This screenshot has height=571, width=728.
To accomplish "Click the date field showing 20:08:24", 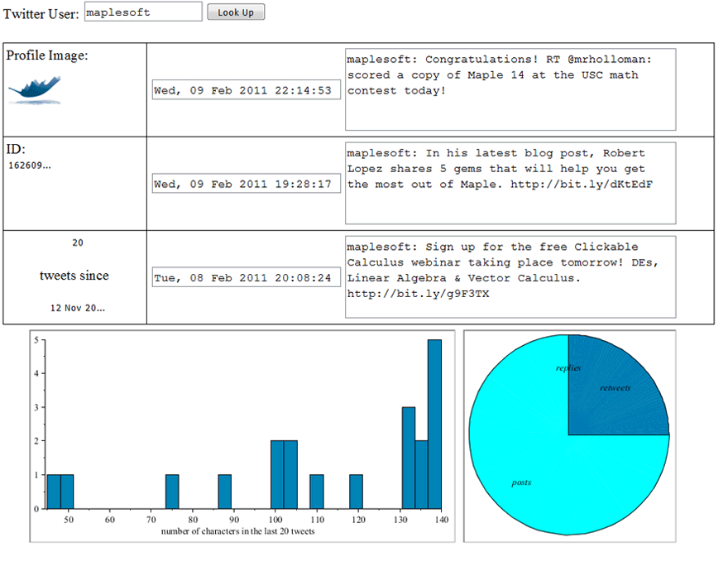I will pos(246,277).
